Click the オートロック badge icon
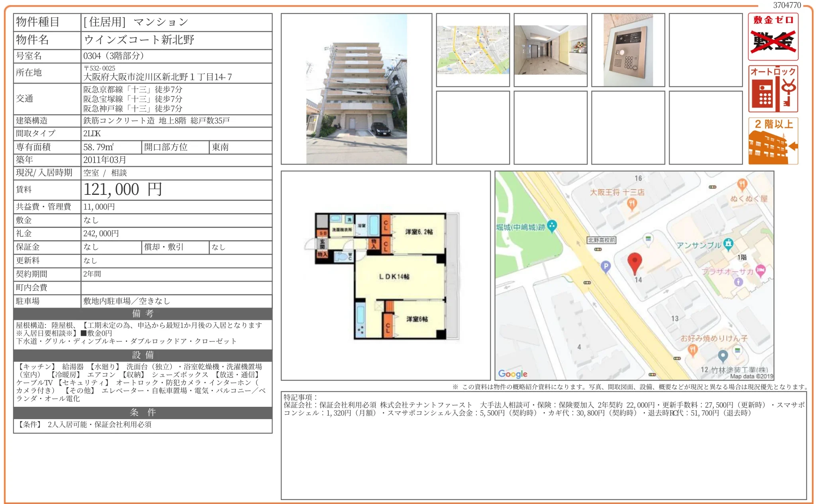The image size is (819, 504). [773, 89]
